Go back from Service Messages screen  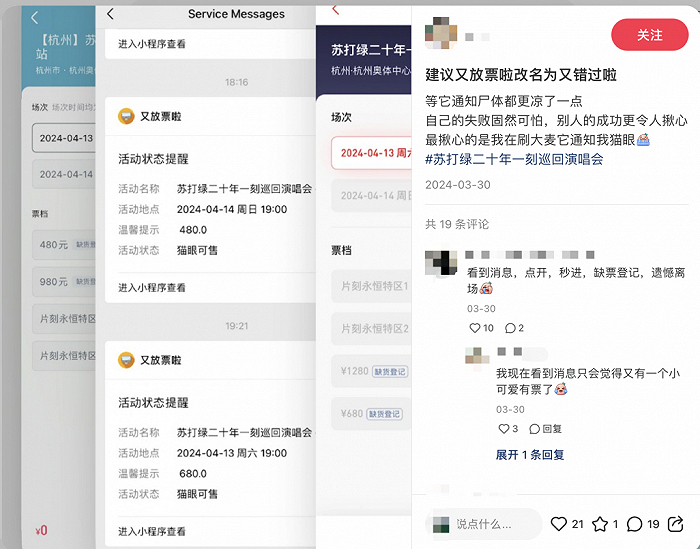[x=110, y=14]
